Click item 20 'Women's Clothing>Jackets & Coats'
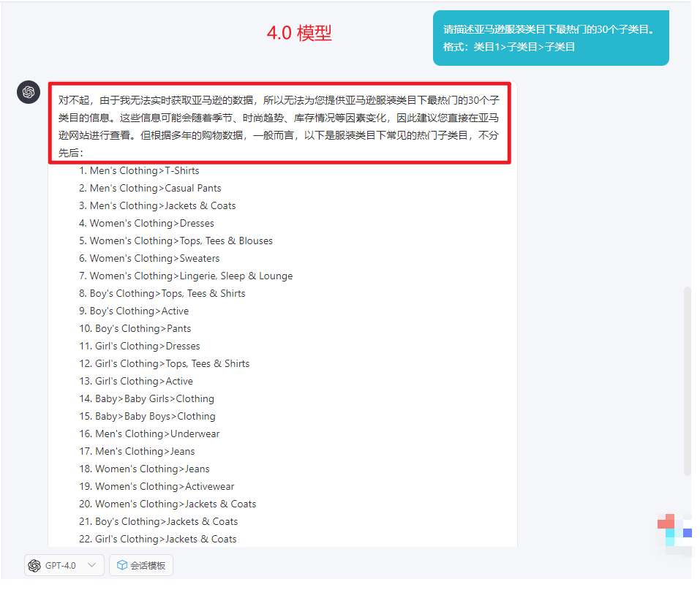700x598 pixels. pyautogui.click(x=168, y=504)
